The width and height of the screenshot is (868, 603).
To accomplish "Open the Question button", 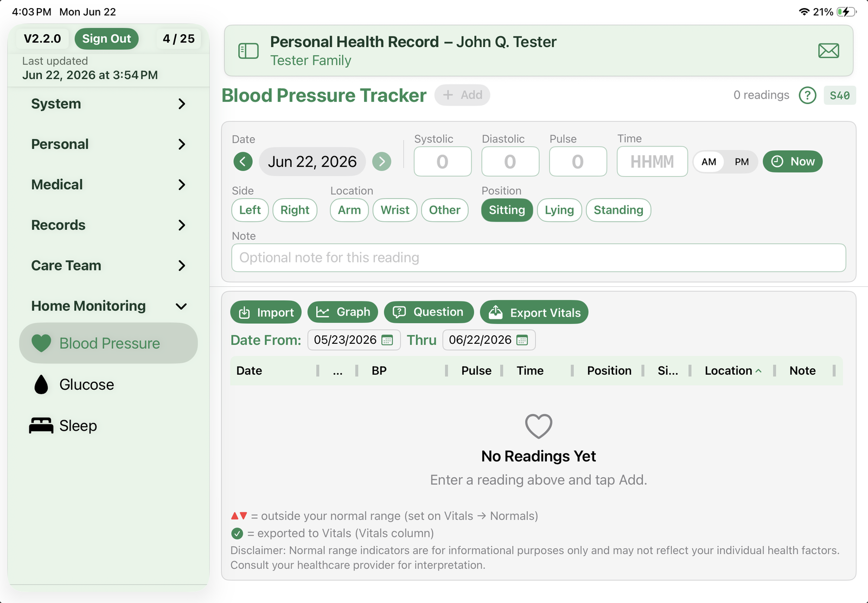I will click(429, 312).
